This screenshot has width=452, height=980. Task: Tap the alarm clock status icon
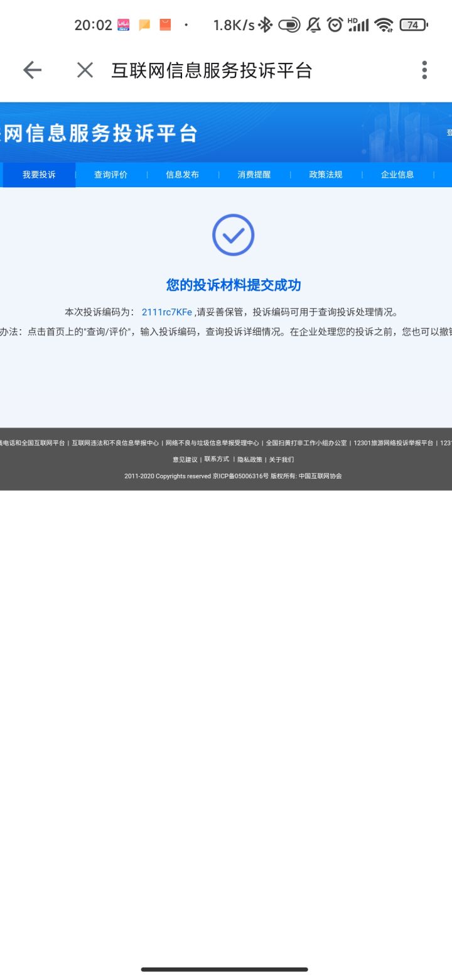[x=335, y=25]
